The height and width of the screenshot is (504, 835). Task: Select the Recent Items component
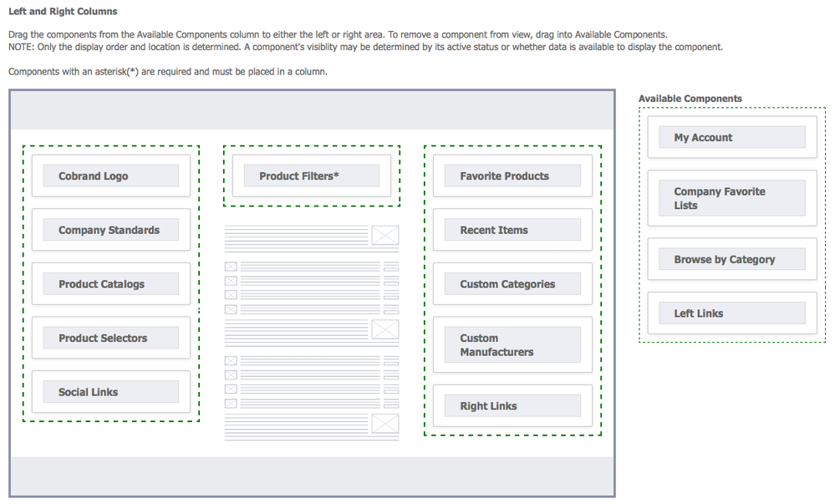[x=512, y=230]
